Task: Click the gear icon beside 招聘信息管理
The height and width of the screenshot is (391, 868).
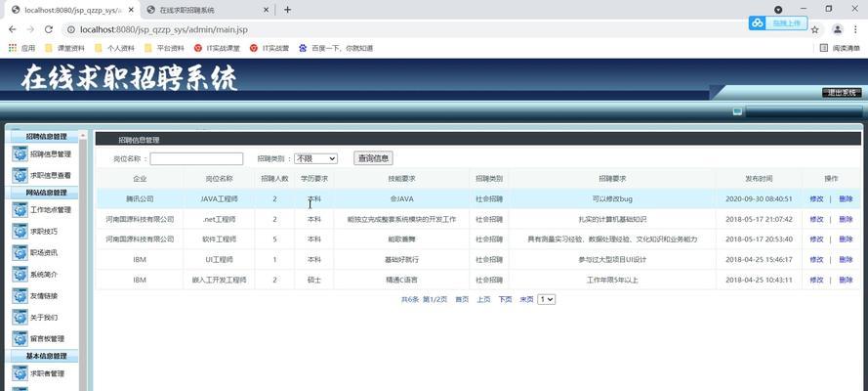Action: coord(20,154)
